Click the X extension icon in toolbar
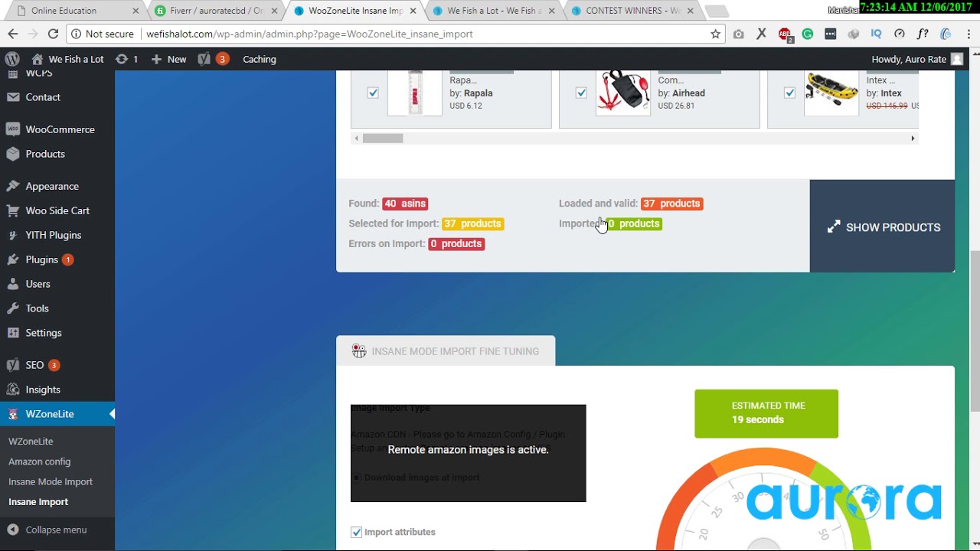The height and width of the screenshot is (551, 980). tap(761, 34)
